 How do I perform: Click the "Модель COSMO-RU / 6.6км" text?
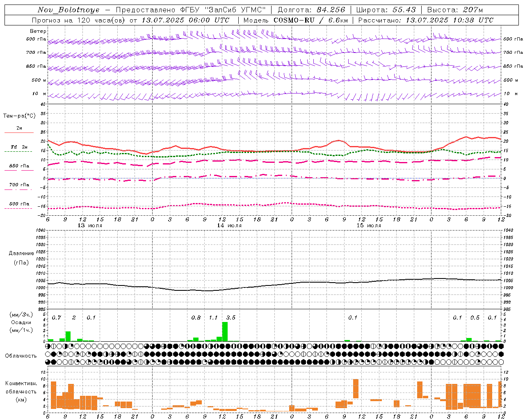[296, 20]
